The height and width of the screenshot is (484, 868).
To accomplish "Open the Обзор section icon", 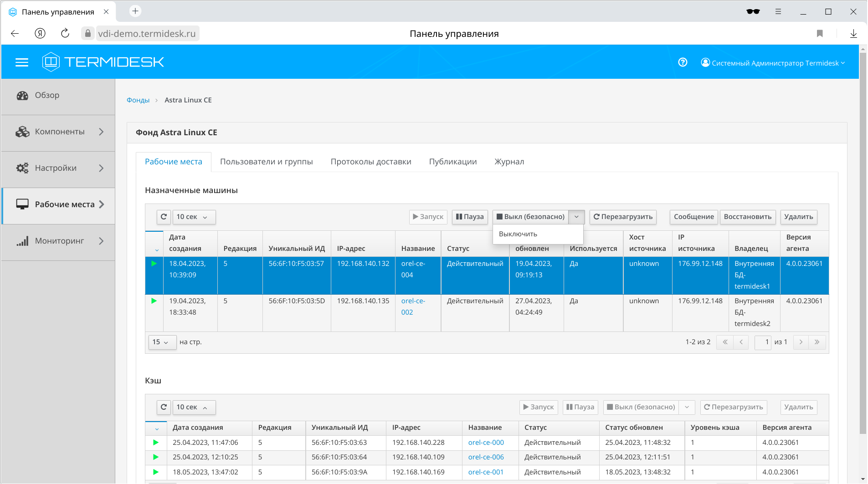I will point(23,95).
